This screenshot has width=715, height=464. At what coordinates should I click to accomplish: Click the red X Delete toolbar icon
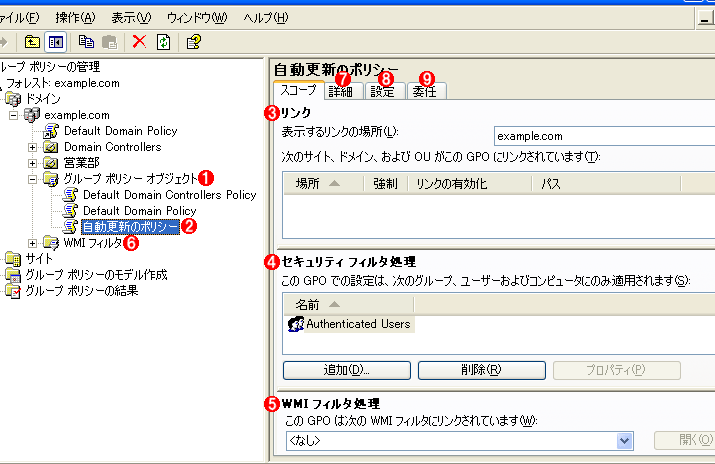[x=139, y=42]
